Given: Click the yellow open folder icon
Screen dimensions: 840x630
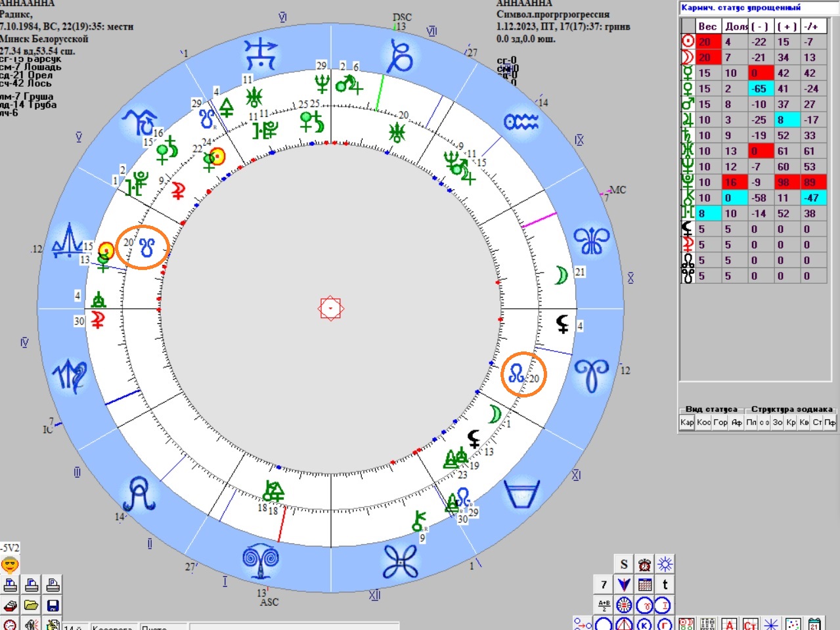Looking at the screenshot, I should click(32, 605).
